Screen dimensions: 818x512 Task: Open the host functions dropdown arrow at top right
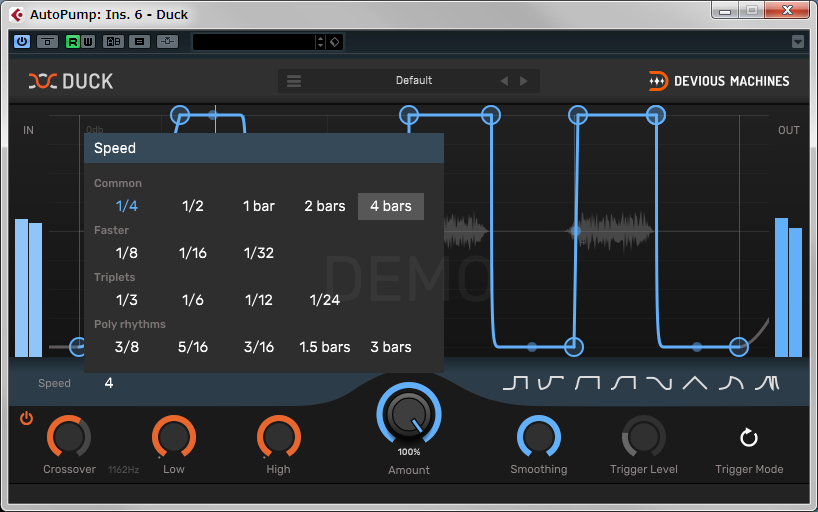click(x=798, y=41)
